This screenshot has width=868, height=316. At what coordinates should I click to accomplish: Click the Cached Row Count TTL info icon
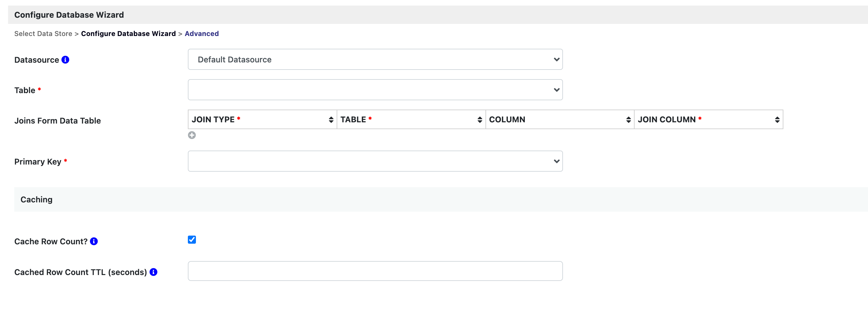[153, 272]
